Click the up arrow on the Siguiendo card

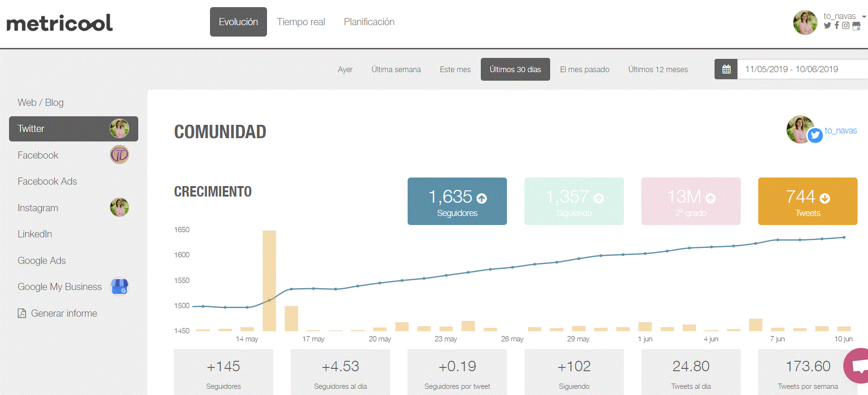(x=599, y=198)
